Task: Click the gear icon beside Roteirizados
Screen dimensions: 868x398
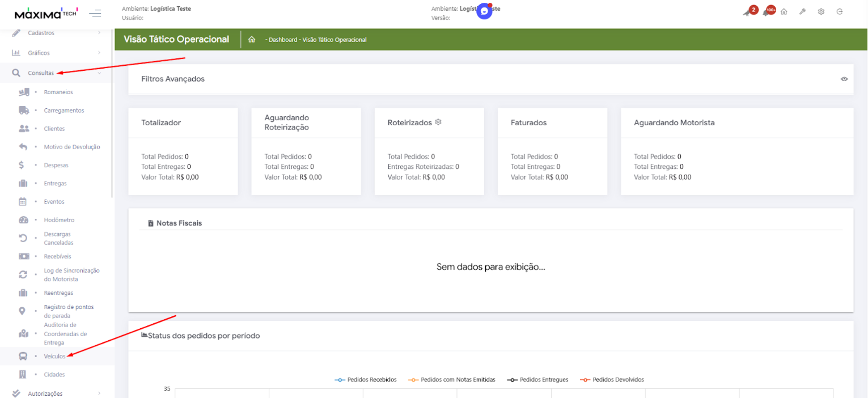Action: coord(438,122)
